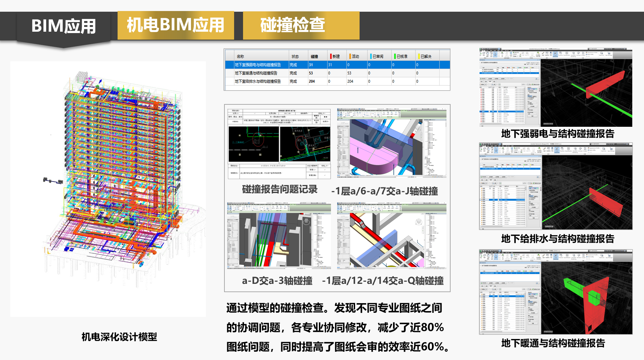Open the 碰撞报告问题记录 document image
This screenshot has height=360, width=644.
[279, 144]
